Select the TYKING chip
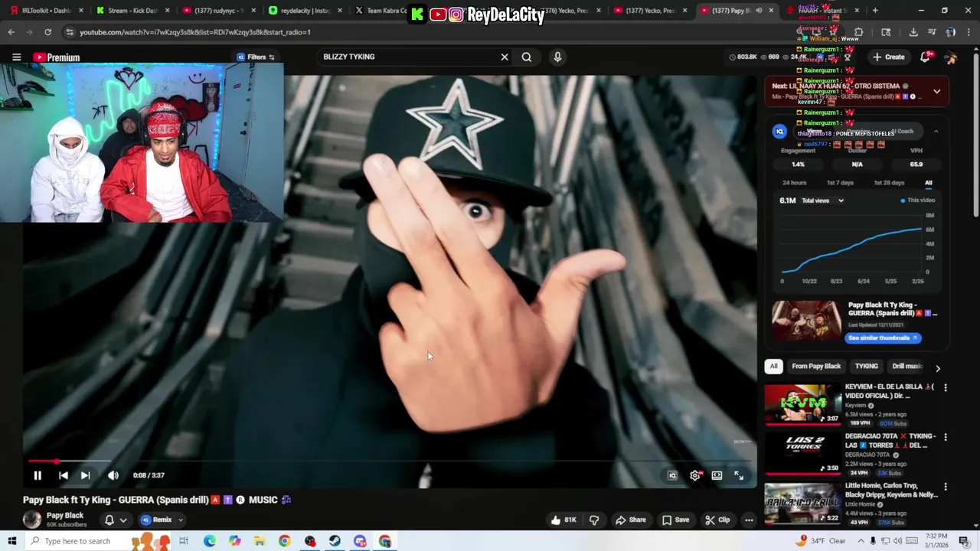 click(x=867, y=366)
